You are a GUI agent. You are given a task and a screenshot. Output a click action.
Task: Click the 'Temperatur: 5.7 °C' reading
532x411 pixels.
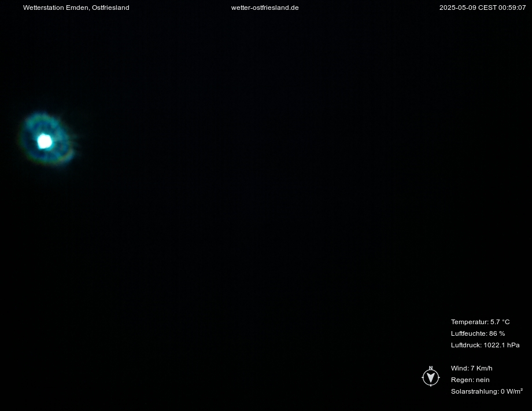coord(480,322)
